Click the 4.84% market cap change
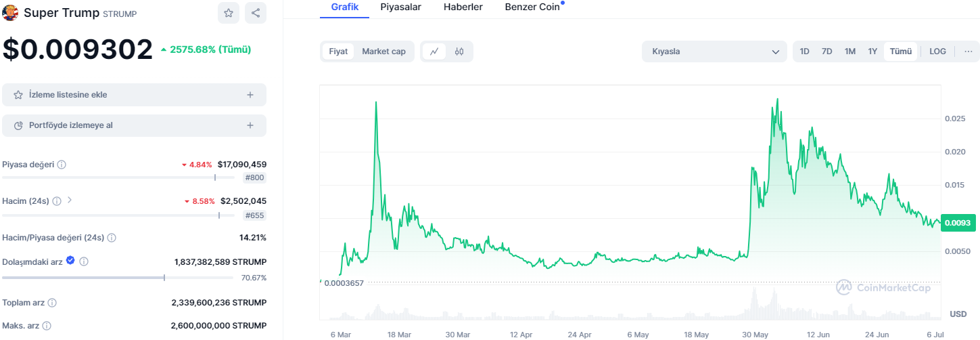Screen dimensions: 980x340 click(x=197, y=165)
